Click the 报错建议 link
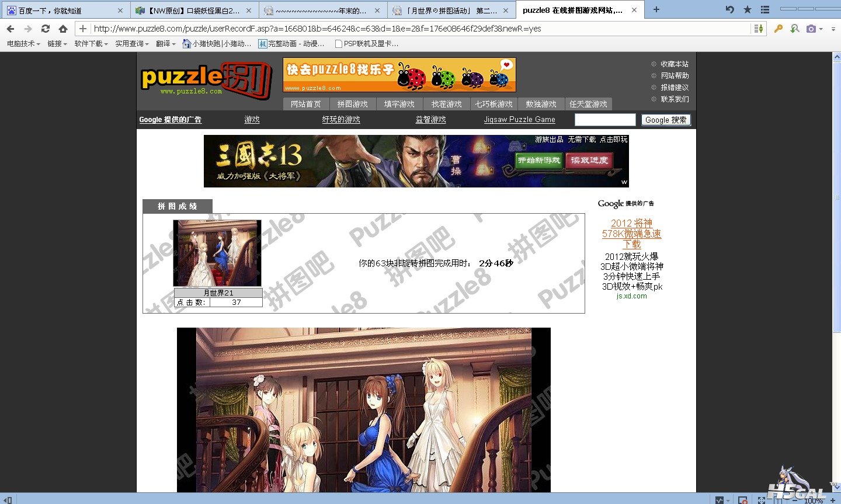This screenshot has height=504, width=841. coord(675,88)
